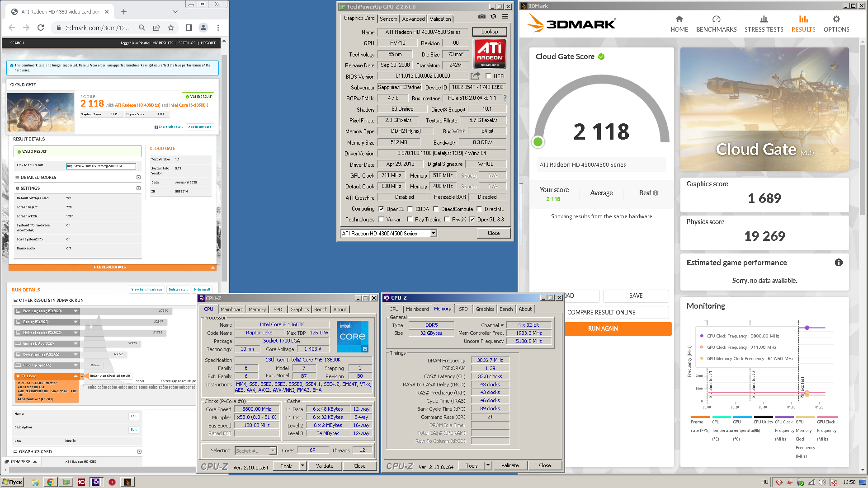Switch to GPU-Z Advanced tab
The width and height of the screenshot is (868, 488).
coord(413,19)
